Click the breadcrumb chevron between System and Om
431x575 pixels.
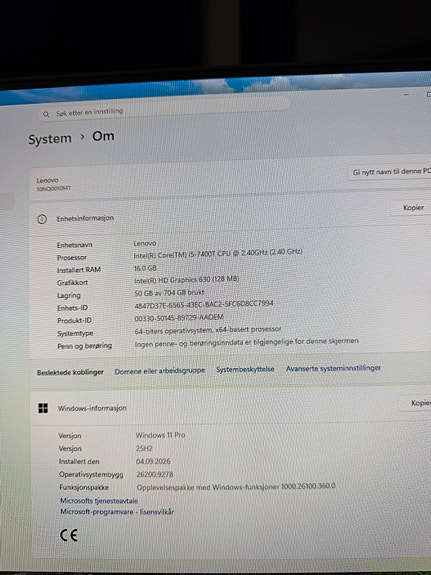pos(83,137)
